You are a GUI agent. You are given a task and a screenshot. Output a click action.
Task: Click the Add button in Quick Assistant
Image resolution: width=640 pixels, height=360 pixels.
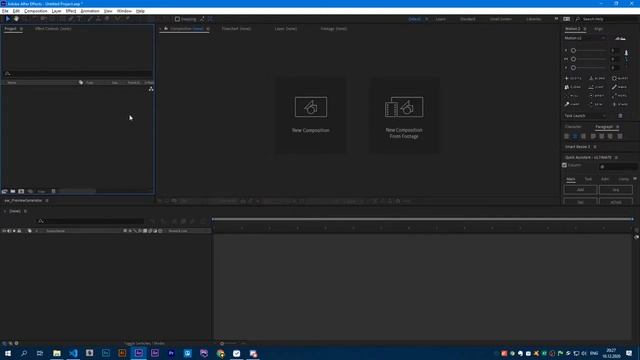580,190
